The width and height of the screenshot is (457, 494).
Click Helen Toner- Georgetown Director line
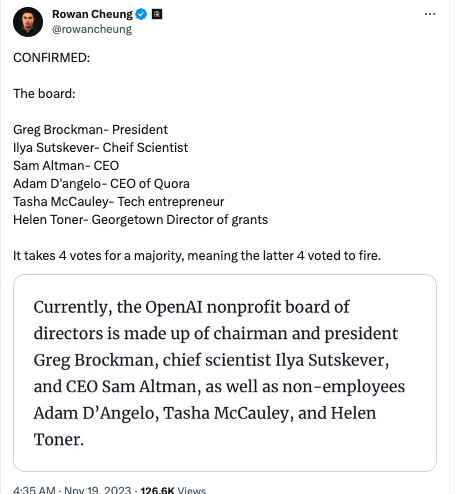[x=140, y=220]
